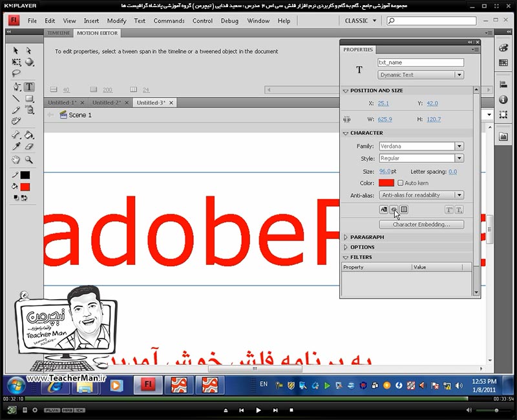Select the Rectangle tool
The image size is (517, 420).
coord(29,98)
